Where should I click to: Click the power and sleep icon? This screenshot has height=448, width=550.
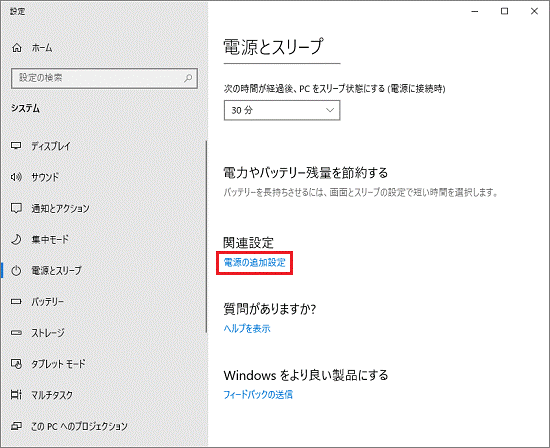[16, 270]
